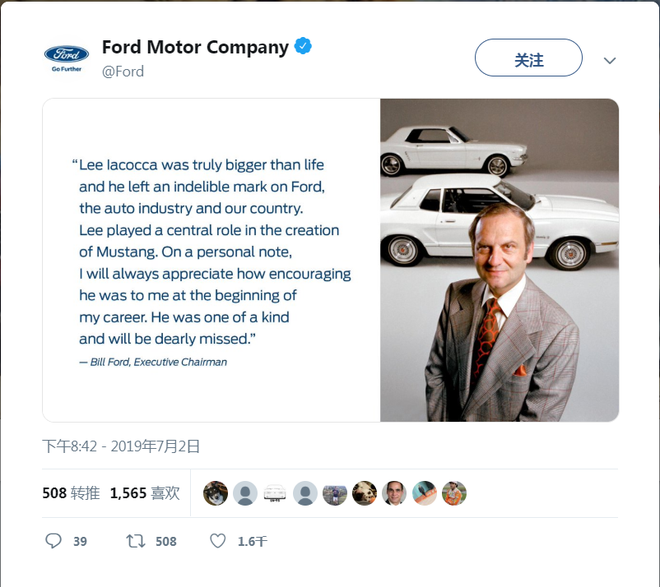660x587 pixels.
Task: Click the retweet arrows icon
Action: (136, 541)
